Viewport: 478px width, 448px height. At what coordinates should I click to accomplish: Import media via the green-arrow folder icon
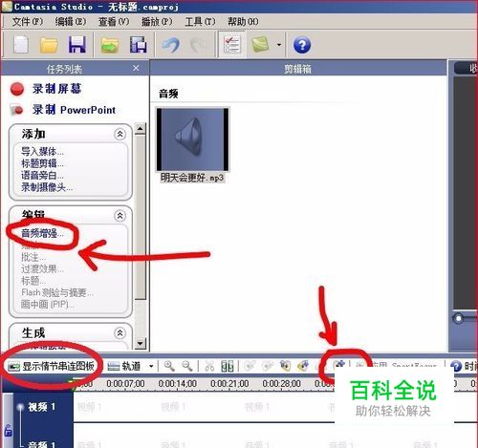[x=110, y=45]
